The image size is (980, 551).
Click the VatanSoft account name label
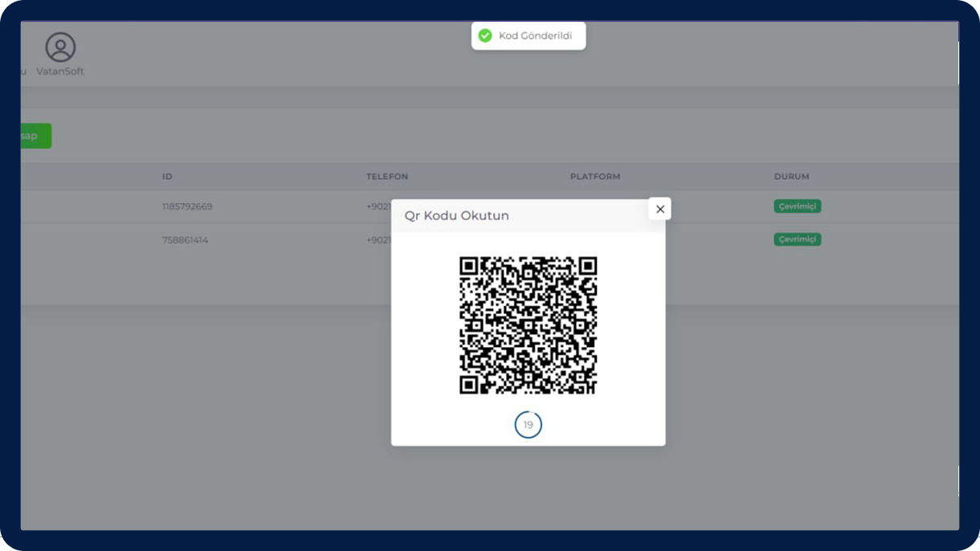coord(60,71)
